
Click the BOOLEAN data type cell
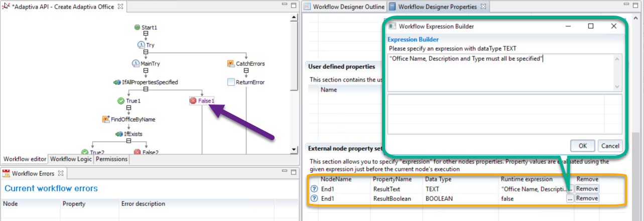pos(439,198)
